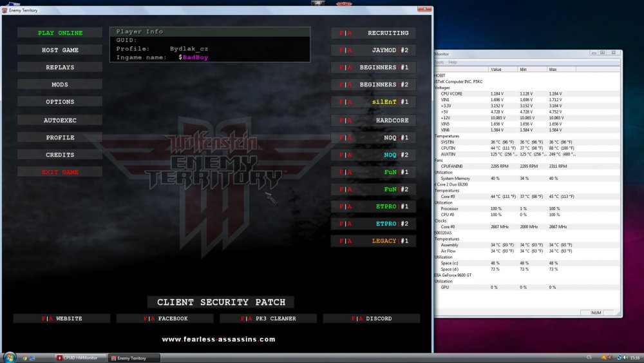Join the F|A ETPRO #2 server
644x363 pixels.
(374, 224)
